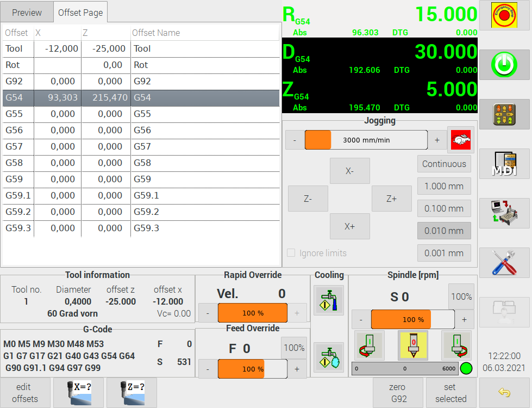This screenshot has width=532, height=408.
Task: Toggle rapid jog rabbit icon
Action: tap(461, 140)
